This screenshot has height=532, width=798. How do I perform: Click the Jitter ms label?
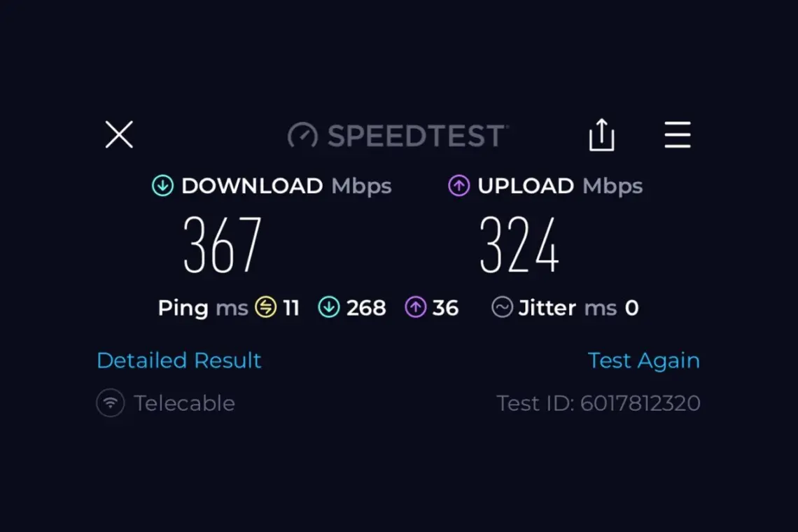click(568, 308)
